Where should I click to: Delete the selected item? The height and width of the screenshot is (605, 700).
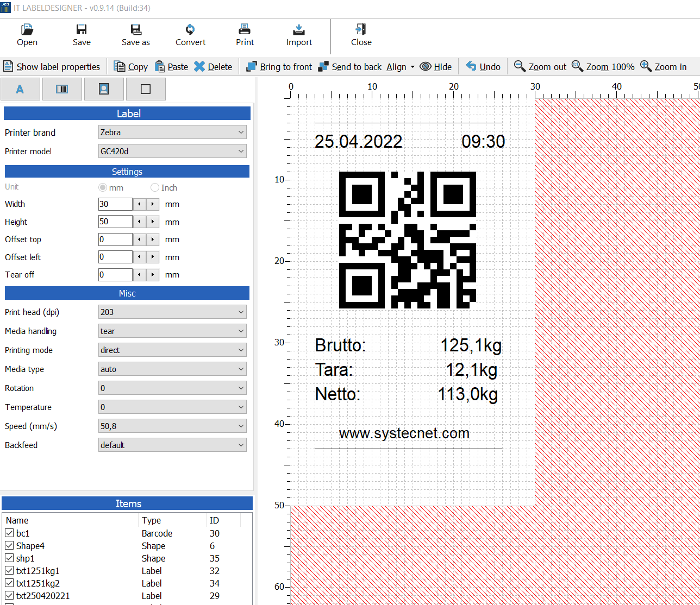[x=213, y=67]
